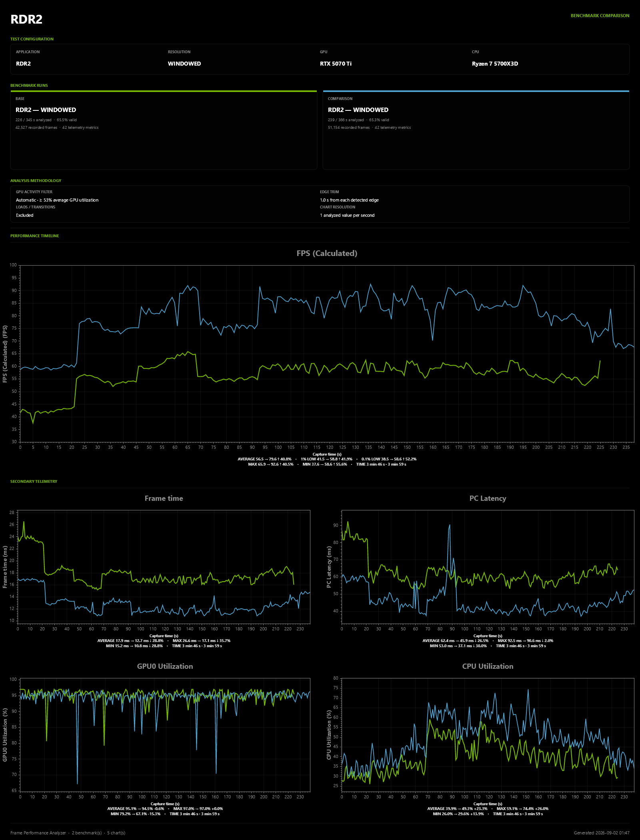Viewport: 640px width, 840px height.
Task: Select '1 analyzed value per second' text
Action: tap(347, 215)
